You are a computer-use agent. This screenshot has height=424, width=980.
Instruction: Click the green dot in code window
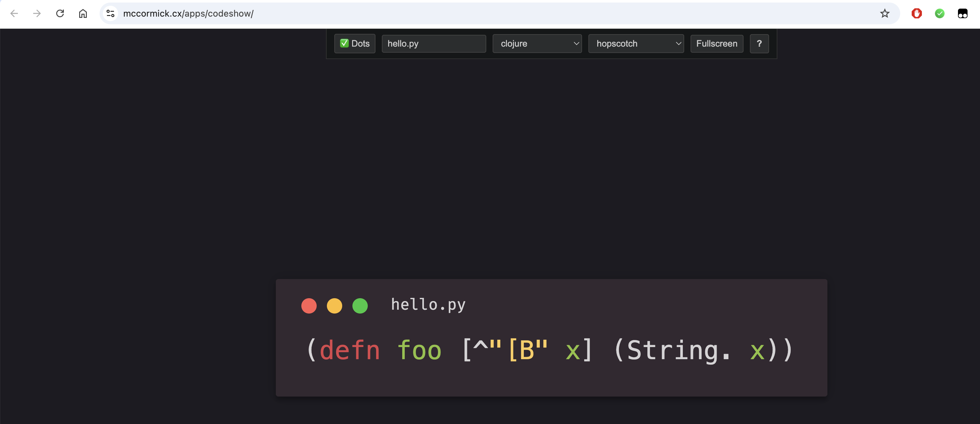point(360,306)
